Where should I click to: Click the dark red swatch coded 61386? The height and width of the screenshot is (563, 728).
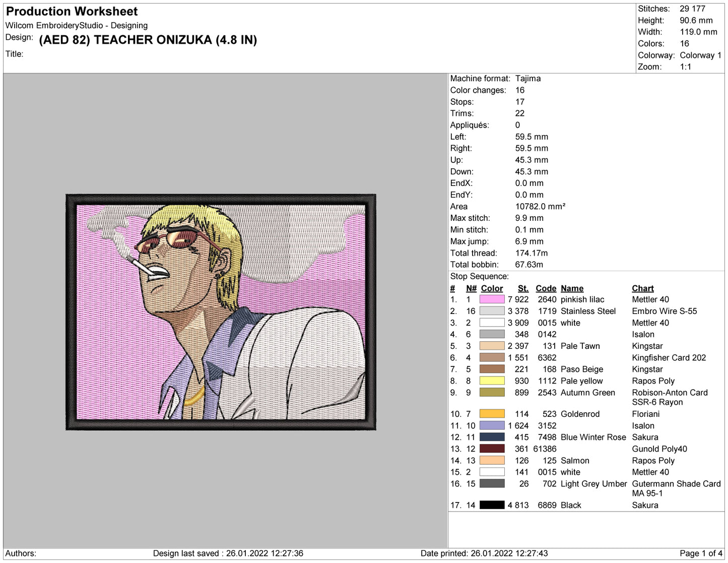point(492,449)
